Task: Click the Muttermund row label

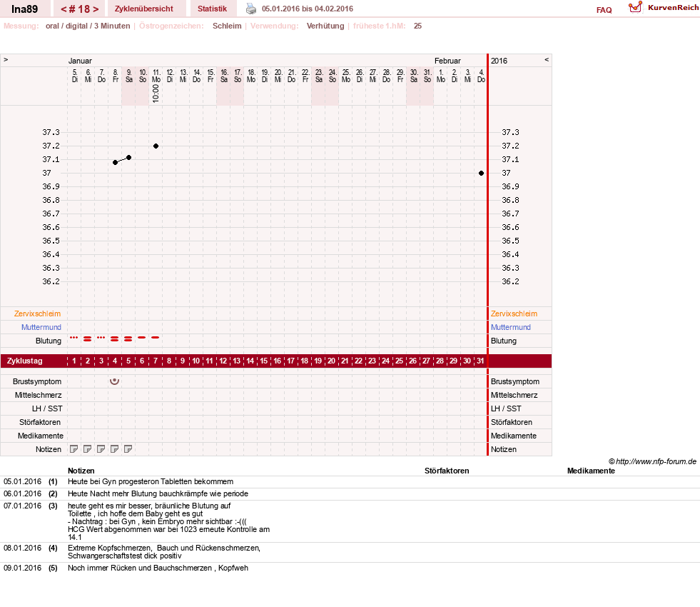Action: [41, 327]
